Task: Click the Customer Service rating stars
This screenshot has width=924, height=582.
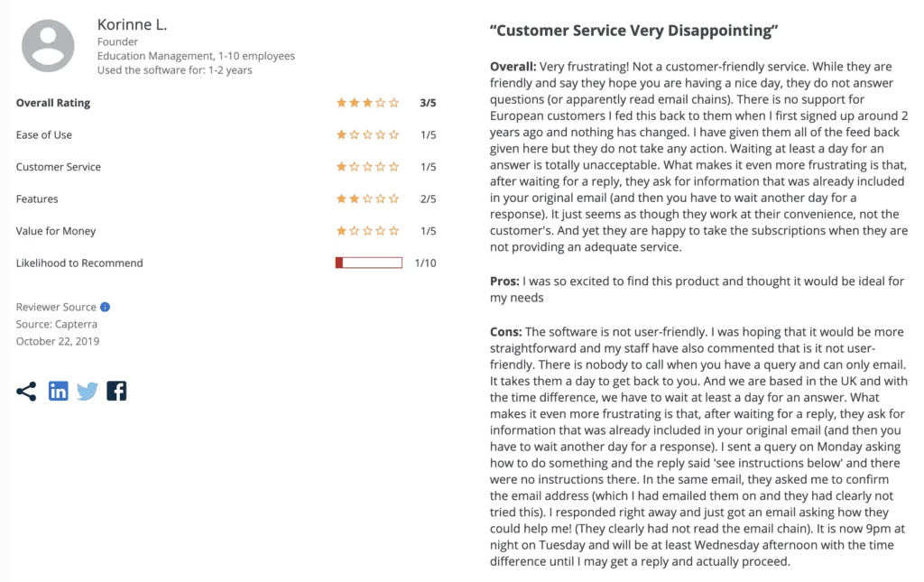Action: (x=368, y=167)
